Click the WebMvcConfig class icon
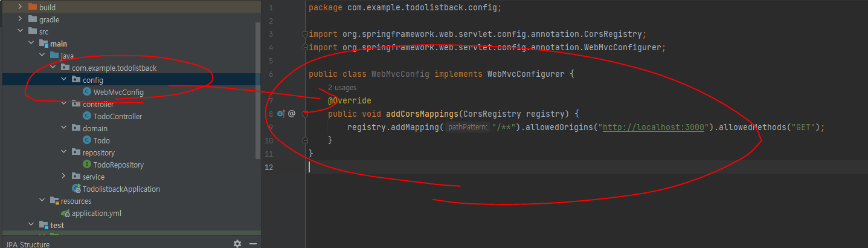This screenshot has width=868, height=248. pos(87,92)
